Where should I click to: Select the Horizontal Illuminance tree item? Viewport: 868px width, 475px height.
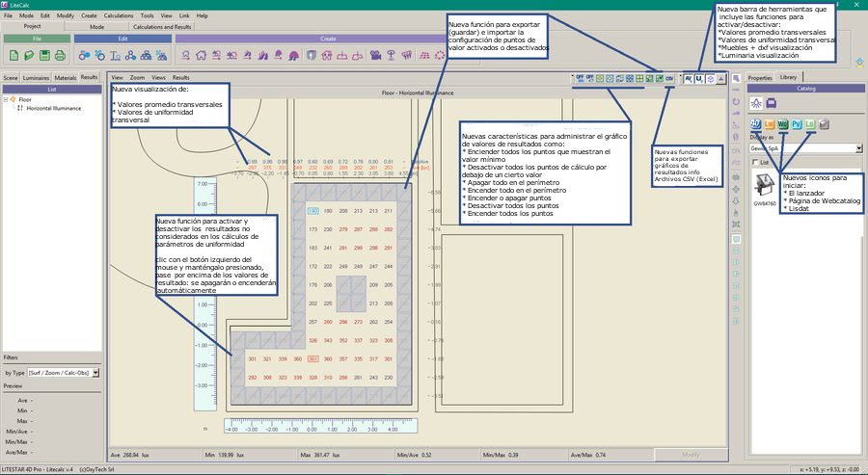[x=53, y=108]
